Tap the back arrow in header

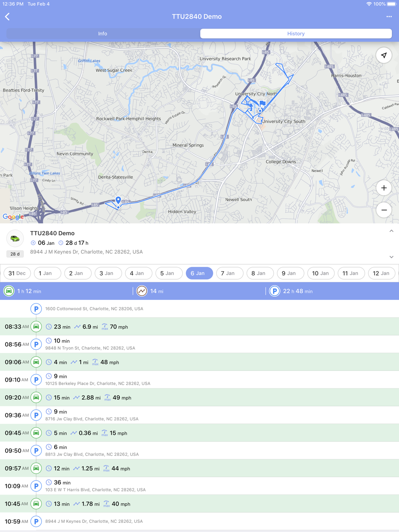(8, 16)
